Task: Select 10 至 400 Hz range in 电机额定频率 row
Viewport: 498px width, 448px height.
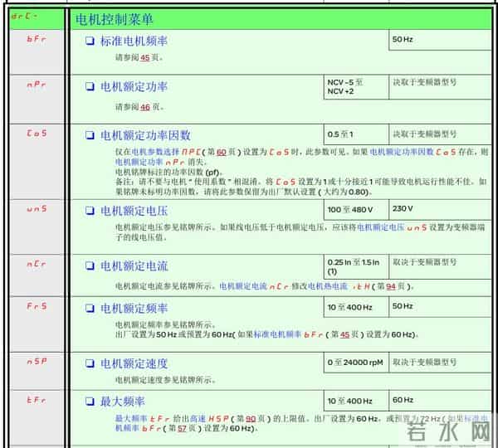Action: point(356,307)
